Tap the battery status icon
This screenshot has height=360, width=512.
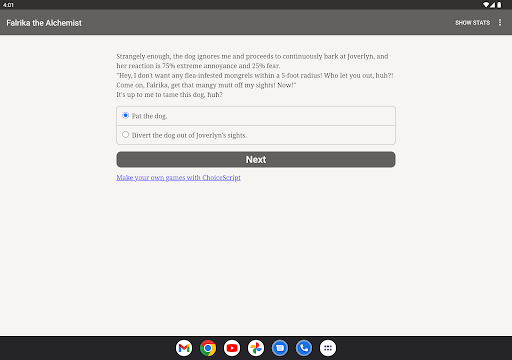(x=499, y=5)
